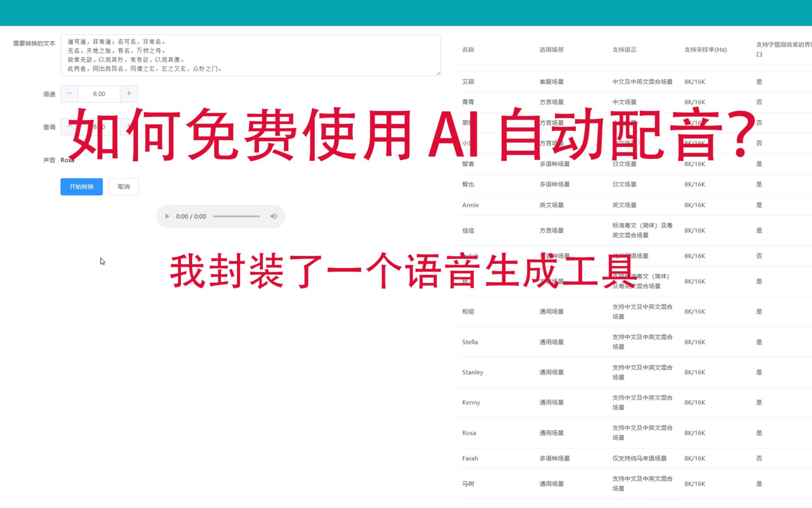This screenshot has width=812, height=508.
Task: Increase speech speed with plus button
Action: [129, 94]
